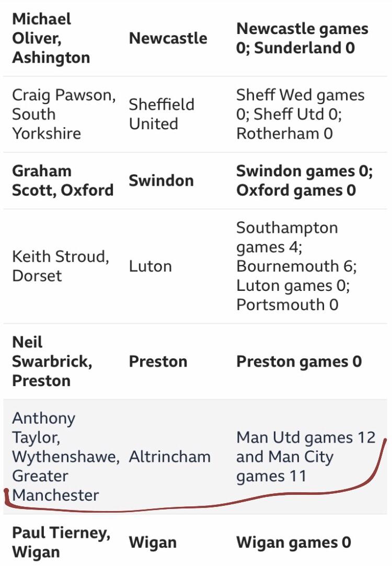This screenshot has width=392, height=566.
Task: Click the Sheff Wed games 0 text
Action: pos(300,105)
